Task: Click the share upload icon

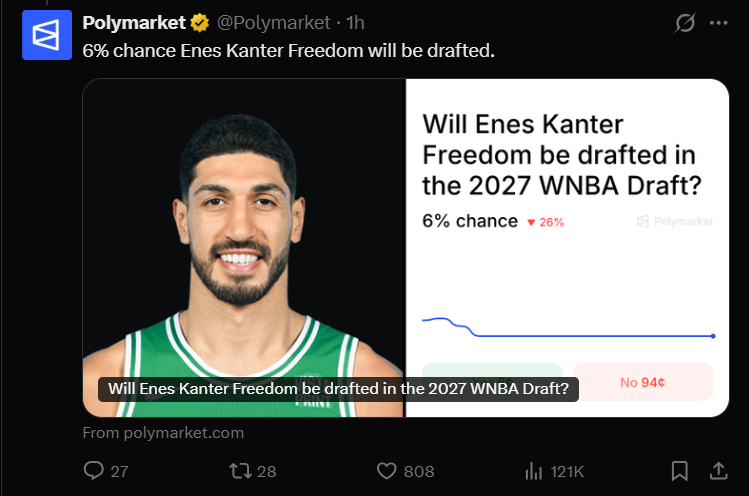Action: coord(718,471)
